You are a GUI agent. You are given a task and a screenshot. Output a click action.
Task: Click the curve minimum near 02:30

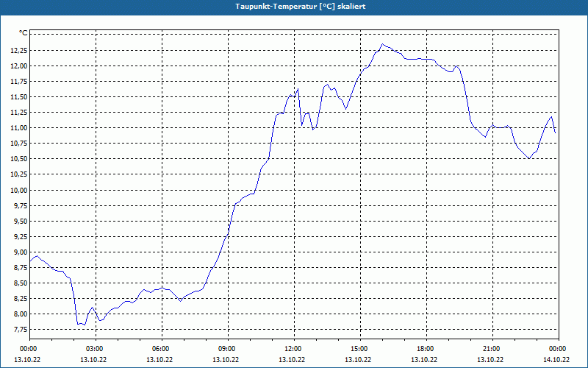tap(85, 325)
